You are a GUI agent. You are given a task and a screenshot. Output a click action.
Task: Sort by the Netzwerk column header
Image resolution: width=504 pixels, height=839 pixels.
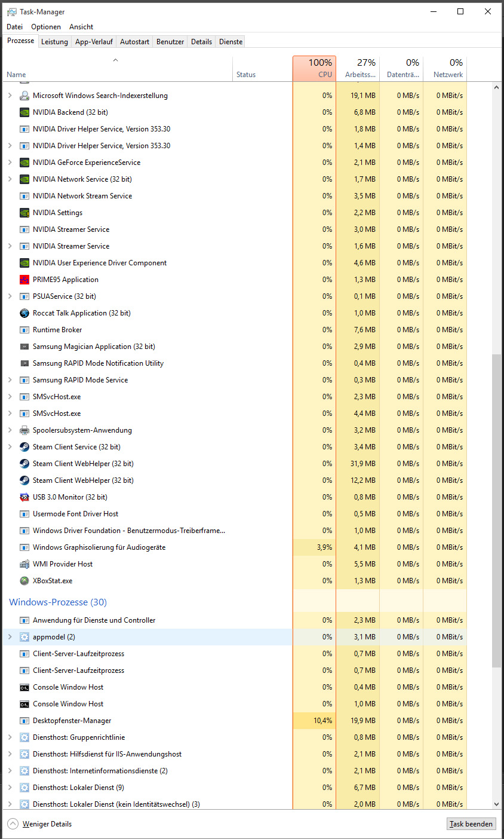point(445,69)
